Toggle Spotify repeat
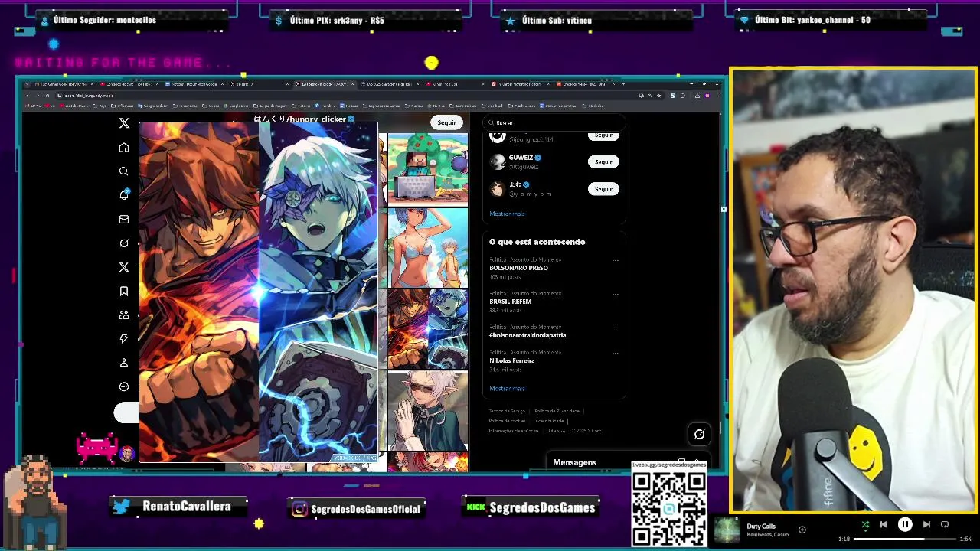 (945, 525)
